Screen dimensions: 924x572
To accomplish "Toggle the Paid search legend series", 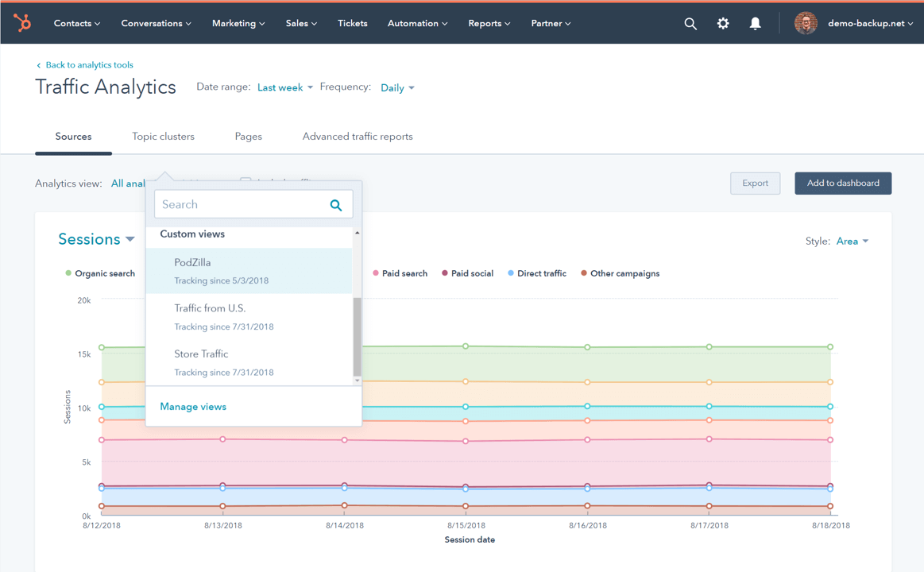I will (404, 273).
